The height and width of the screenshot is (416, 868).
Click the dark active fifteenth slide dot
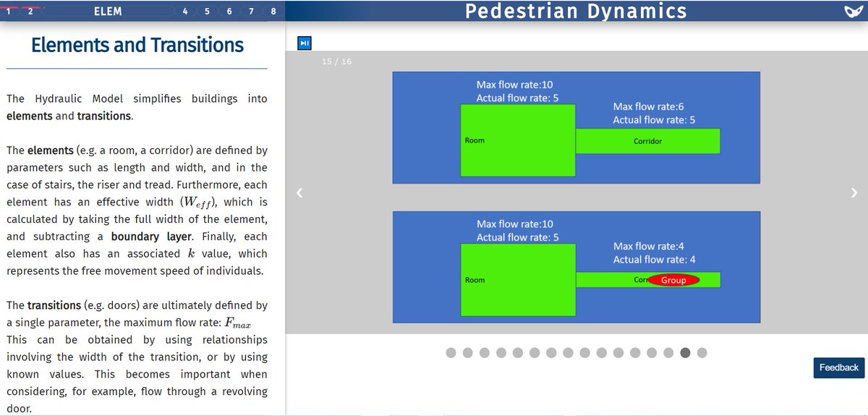pos(685,353)
